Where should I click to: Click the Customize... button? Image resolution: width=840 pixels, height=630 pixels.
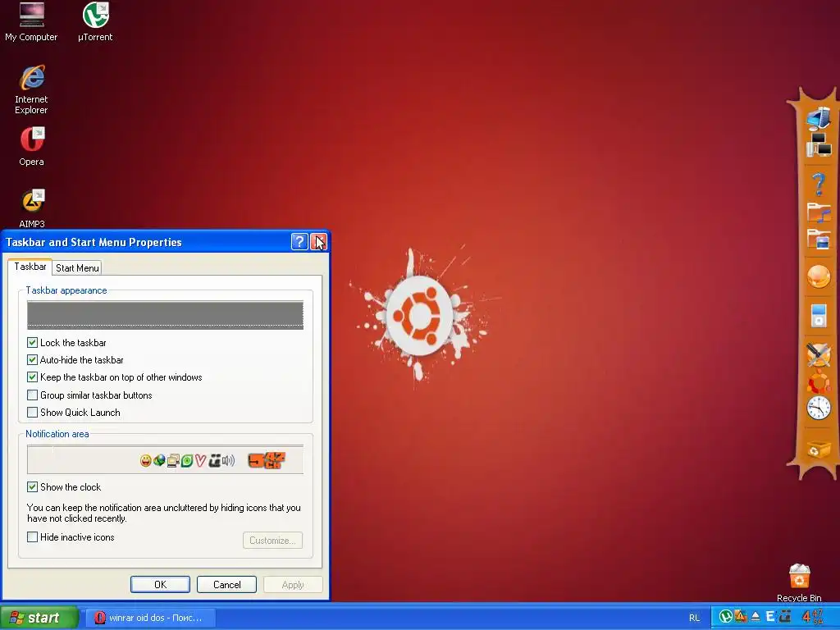[x=272, y=540]
